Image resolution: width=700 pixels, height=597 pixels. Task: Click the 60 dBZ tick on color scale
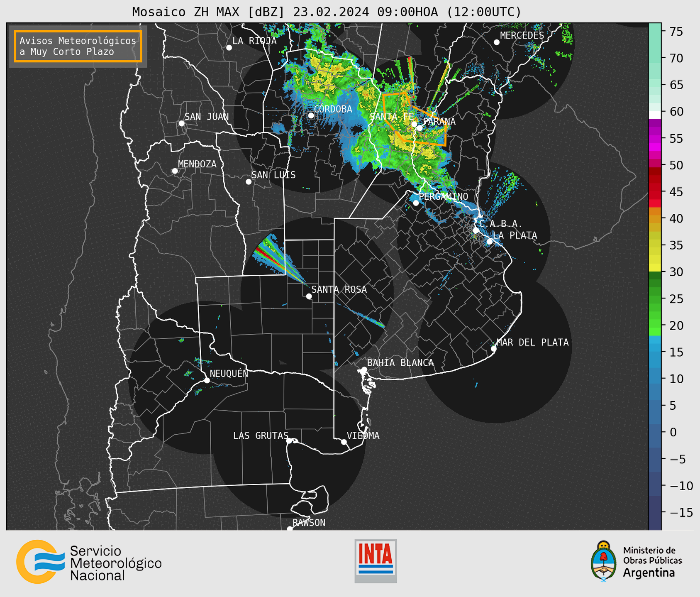click(x=676, y=112)
